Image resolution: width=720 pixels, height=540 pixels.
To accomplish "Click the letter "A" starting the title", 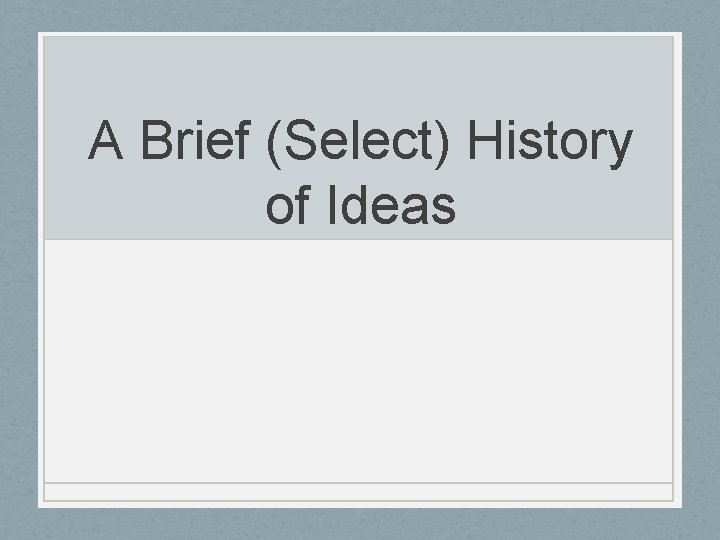I will 106,139.
